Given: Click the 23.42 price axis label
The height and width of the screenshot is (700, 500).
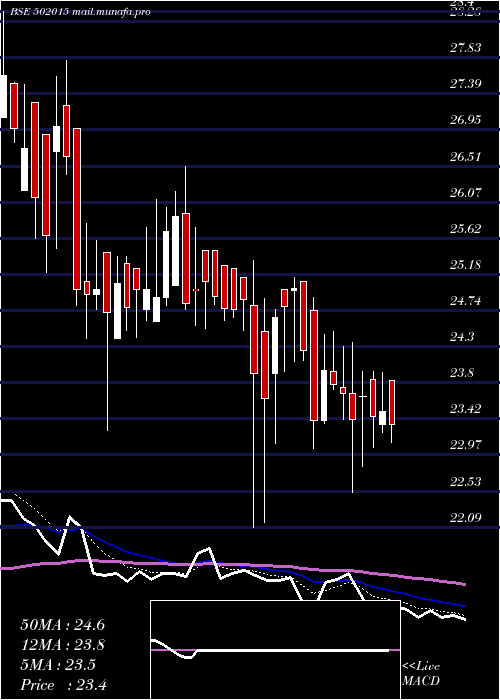Looking at the screenshot, I should pyautogui.click(x=465, y=408).
